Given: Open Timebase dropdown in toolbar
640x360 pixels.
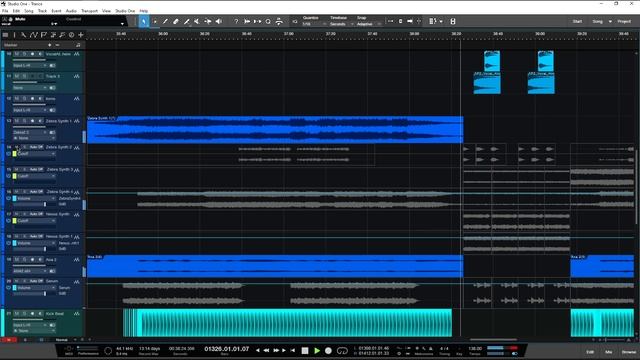Looking at the screenshot, I should point(341,24).
